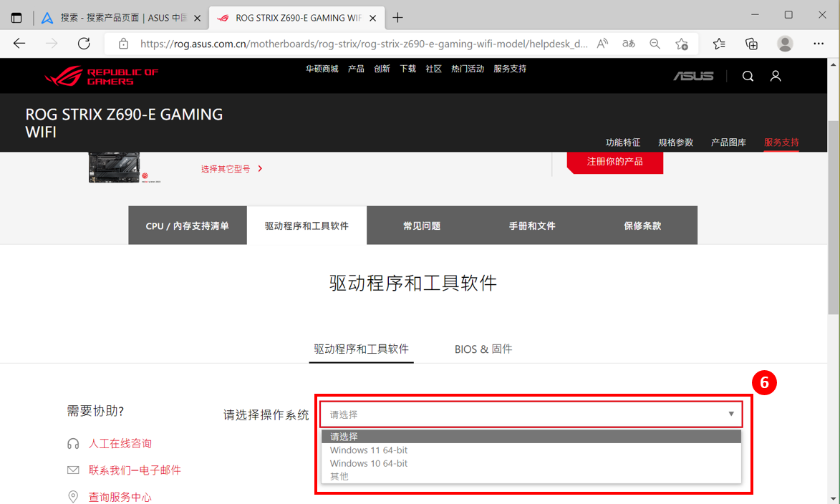840x504 pixels.
Task: Open the 查询服务中心 link
Action: coord(120,497)
